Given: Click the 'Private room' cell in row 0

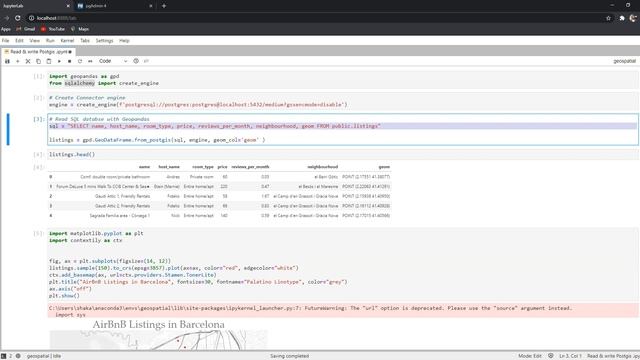Looking at the screenshot, I should pyautogui.click(x=202, y=177).
